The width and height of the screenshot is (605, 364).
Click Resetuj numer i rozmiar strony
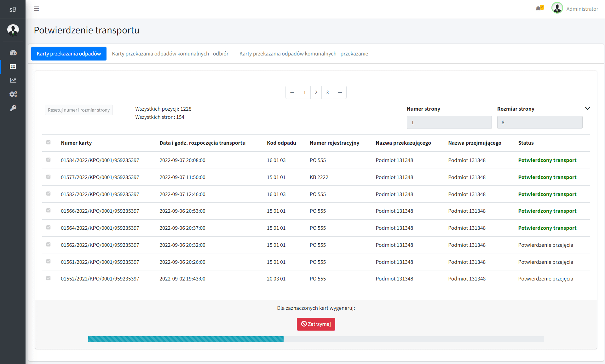tap(79, 110)
